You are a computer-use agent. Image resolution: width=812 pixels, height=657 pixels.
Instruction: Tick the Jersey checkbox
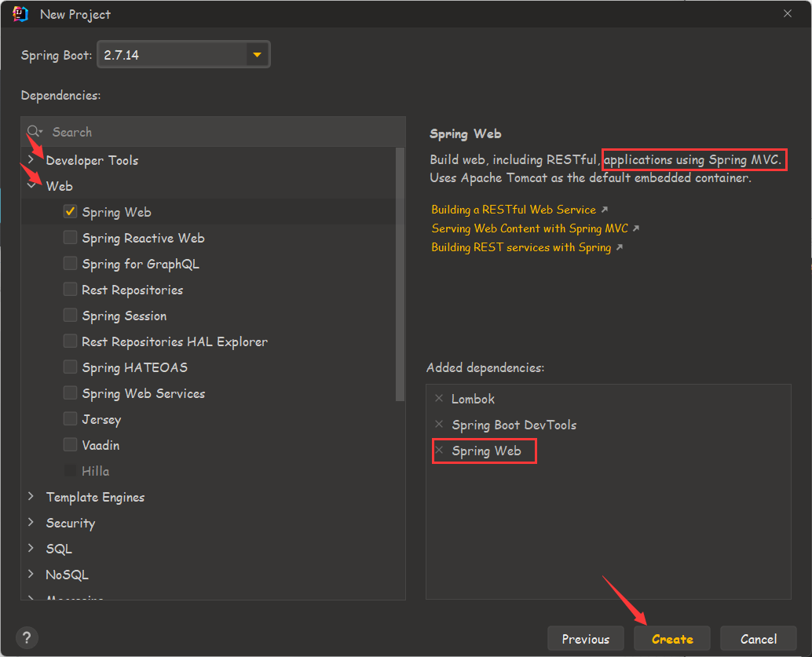pos(70,419)
